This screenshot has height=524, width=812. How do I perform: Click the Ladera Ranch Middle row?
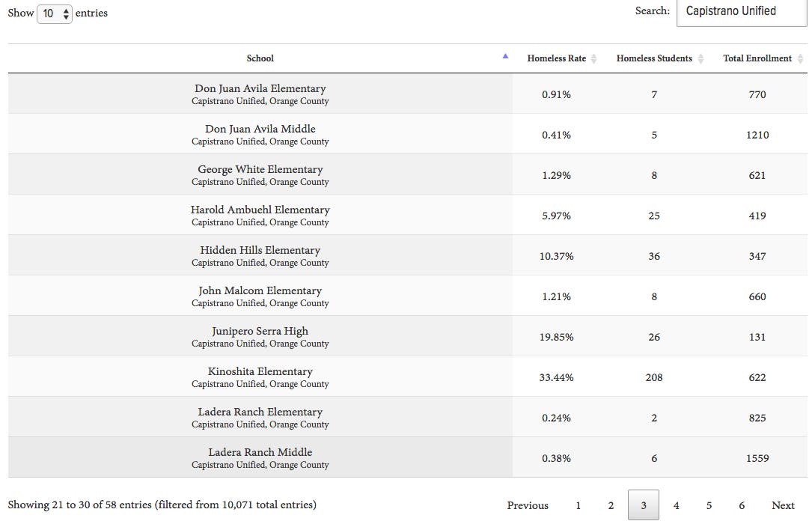click(x=260, y=457)
